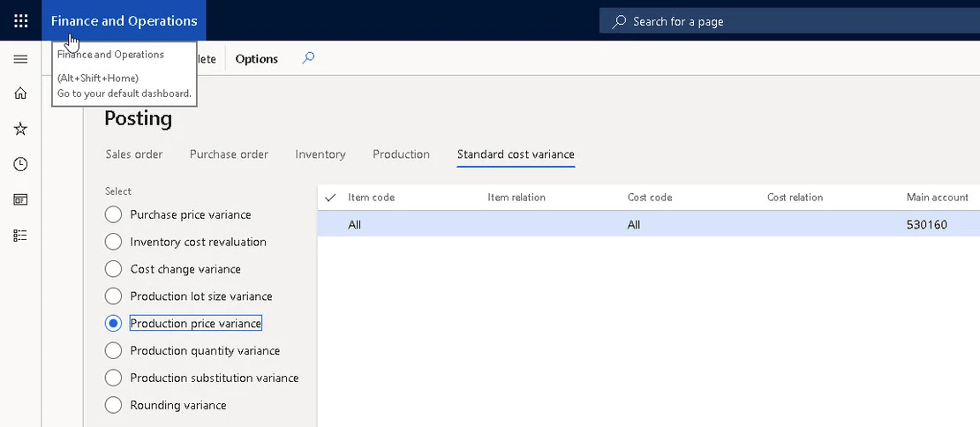
Task: Select the Standard cost variance tab
Action: pyautogui.click(x=516, y=154)
